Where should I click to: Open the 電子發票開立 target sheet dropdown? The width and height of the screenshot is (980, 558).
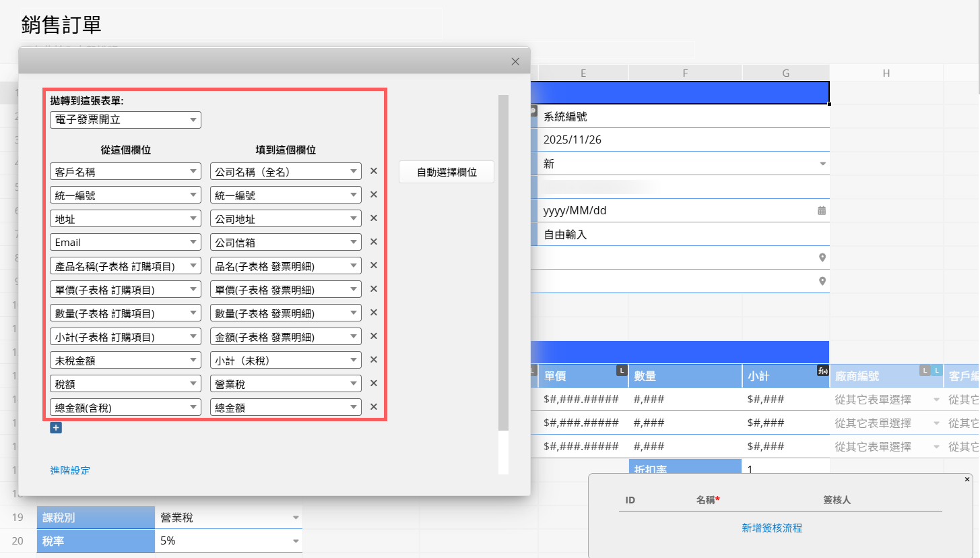coord(125,120)
